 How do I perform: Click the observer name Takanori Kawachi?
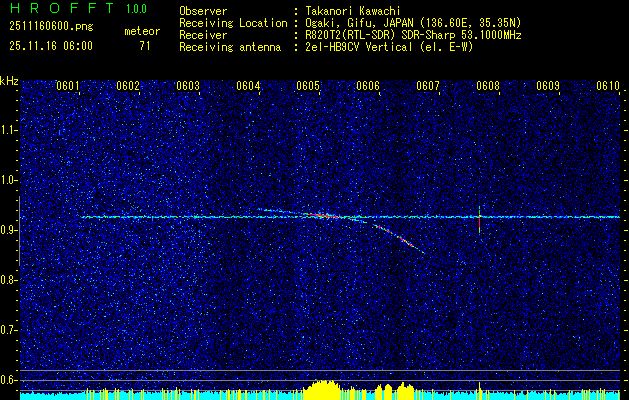click(351, 11)
